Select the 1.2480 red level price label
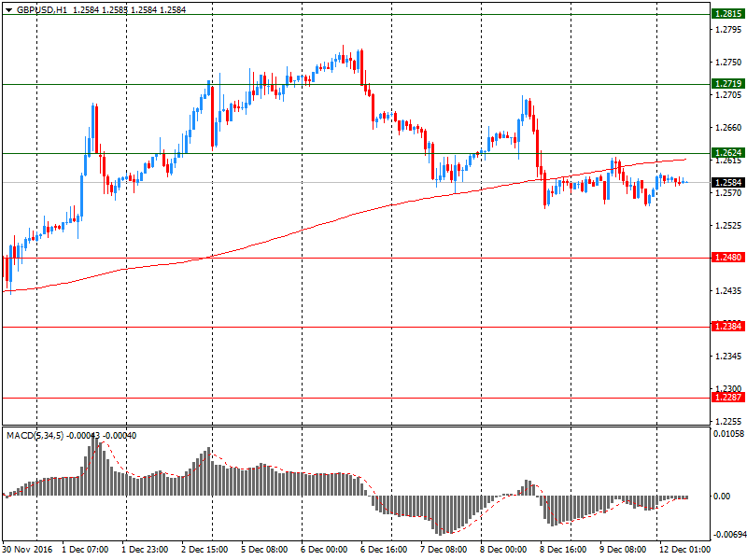 tap(728, 258)
